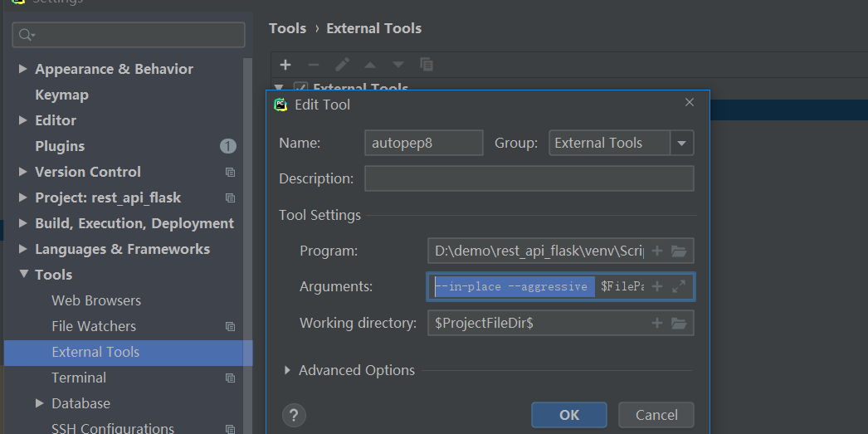The image size is (868, 434).
Task: Insert macro in Arguments field
Action: (x=657, y=286)
